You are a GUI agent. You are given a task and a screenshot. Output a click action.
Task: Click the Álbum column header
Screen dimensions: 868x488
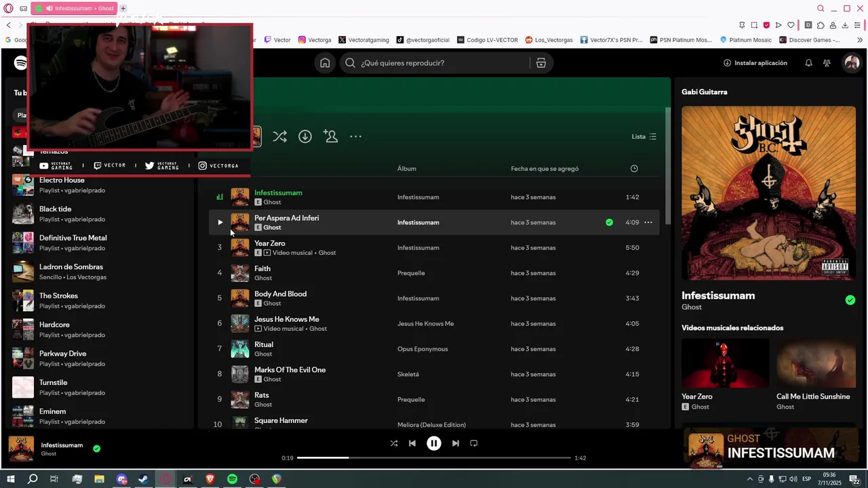click(x=407, y=169)
